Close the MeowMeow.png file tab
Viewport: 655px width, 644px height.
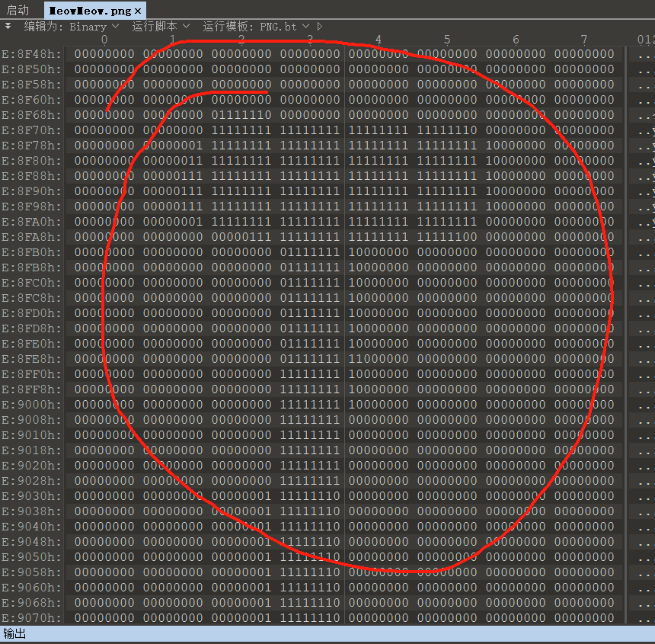[x=137, y=11]
